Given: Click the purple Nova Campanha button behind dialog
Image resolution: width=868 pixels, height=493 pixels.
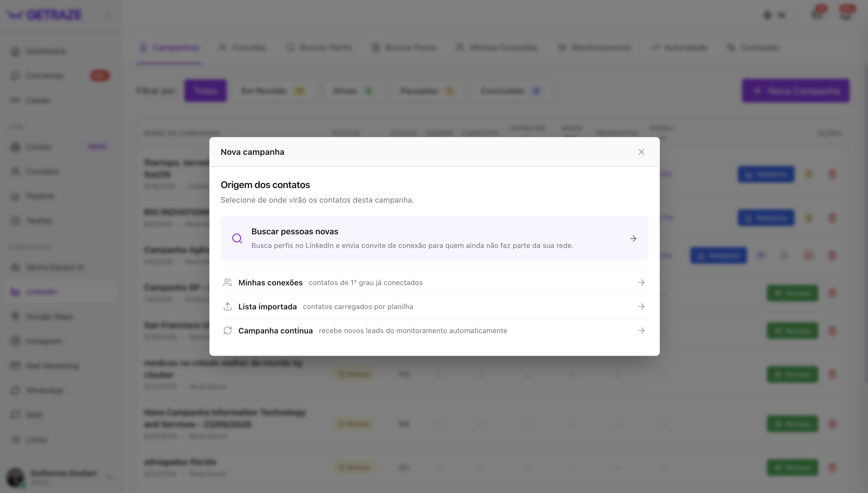Looking at the screenshot, I should click(x=796, y=91).
